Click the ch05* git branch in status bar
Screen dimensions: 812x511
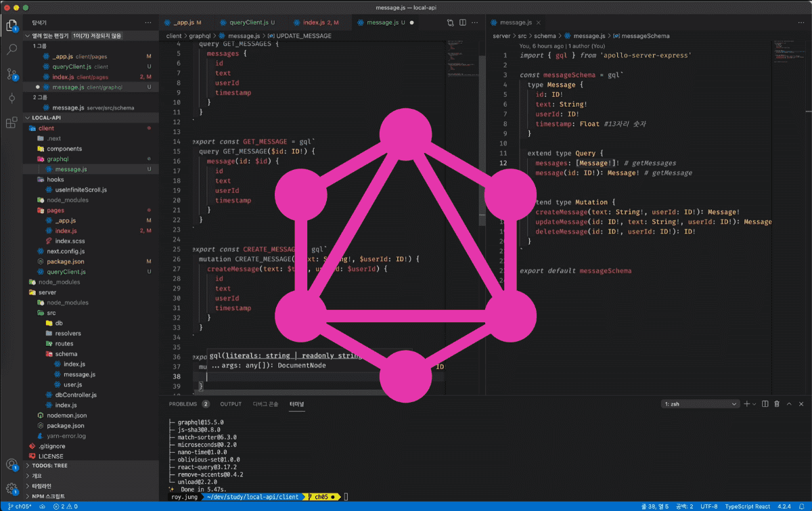point(21,506)
